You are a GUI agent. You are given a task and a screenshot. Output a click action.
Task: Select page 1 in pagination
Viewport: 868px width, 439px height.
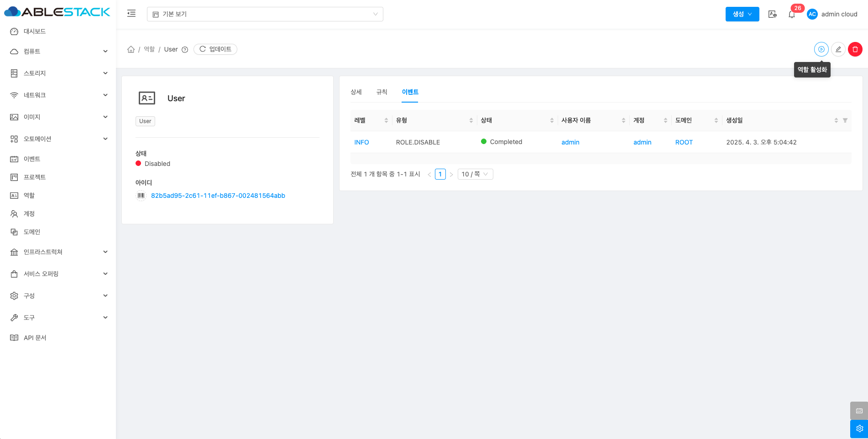click(x=440, y=174)
